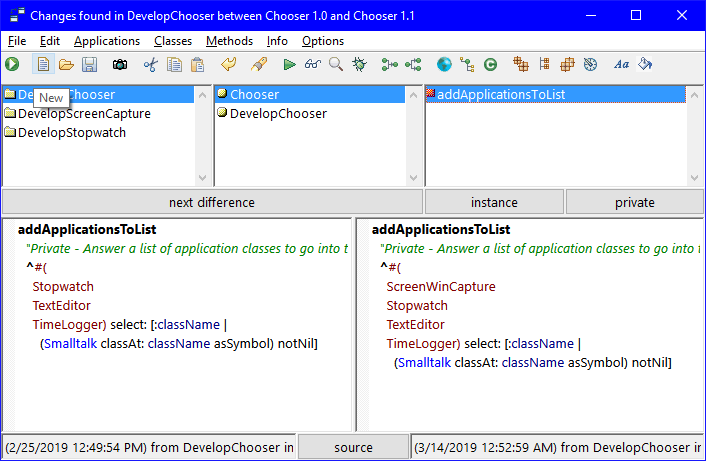Click the camera snapshot icon
The image size is (706, 461).
(x=120, y=65)
